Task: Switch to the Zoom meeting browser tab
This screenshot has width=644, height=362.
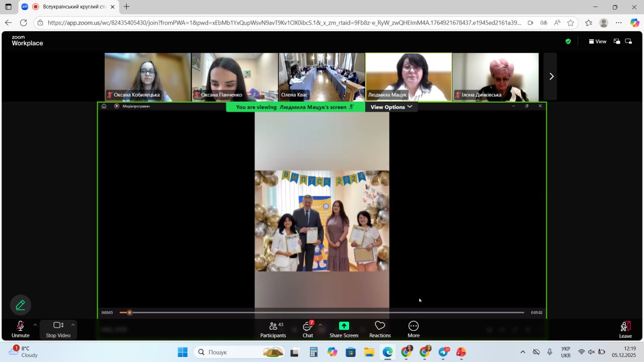Action: (x=68, y=7)
